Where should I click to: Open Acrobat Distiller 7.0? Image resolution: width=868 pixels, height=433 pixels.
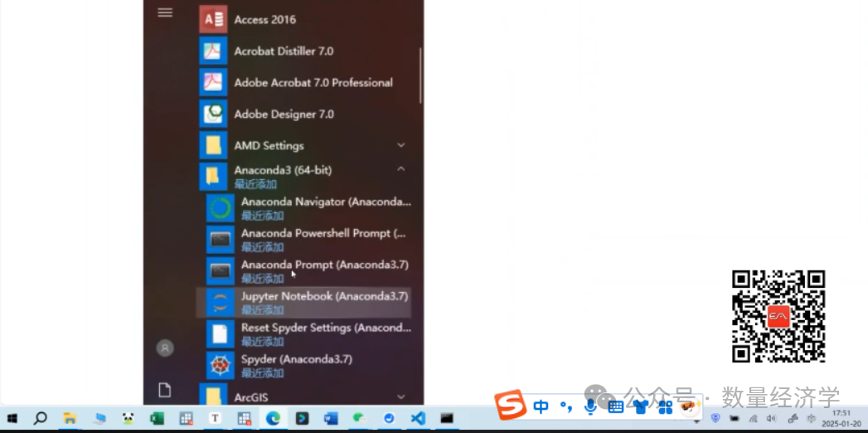[x=304, y=51]
